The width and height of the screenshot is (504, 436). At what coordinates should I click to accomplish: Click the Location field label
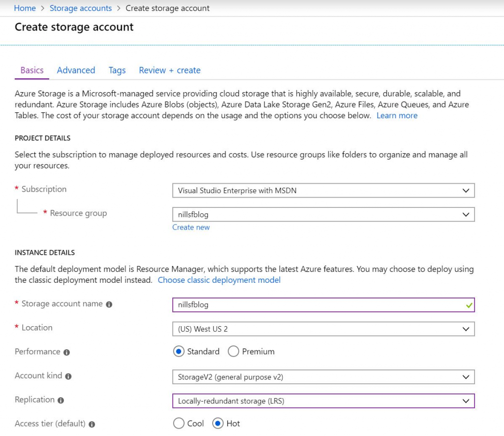pyautogui.click(x=37, y=328)
